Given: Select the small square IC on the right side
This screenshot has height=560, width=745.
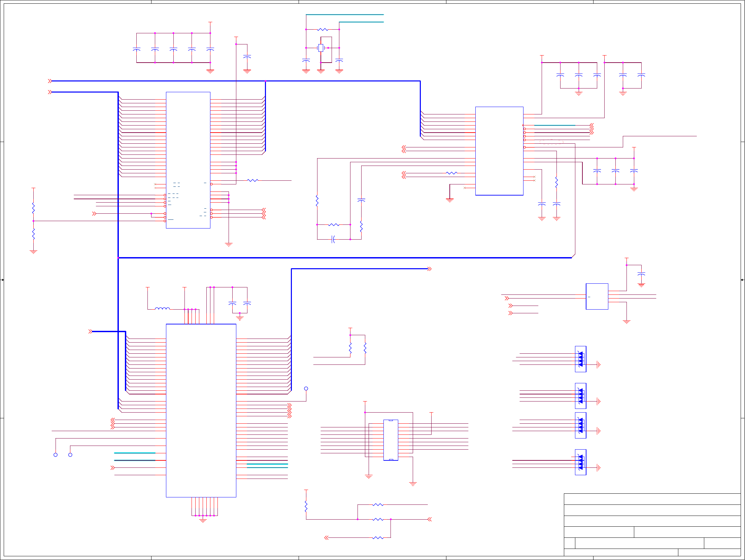Looking at the screenshot, I should click(597, 296).
